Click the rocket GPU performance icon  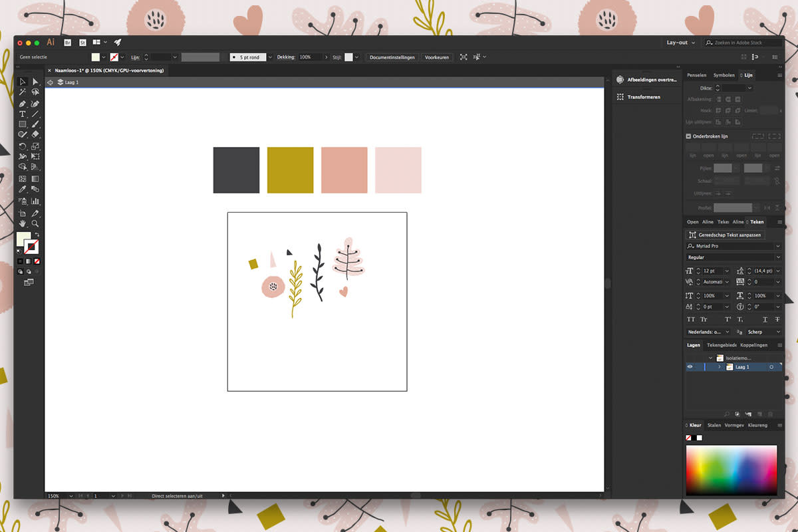tap(118, 43)
